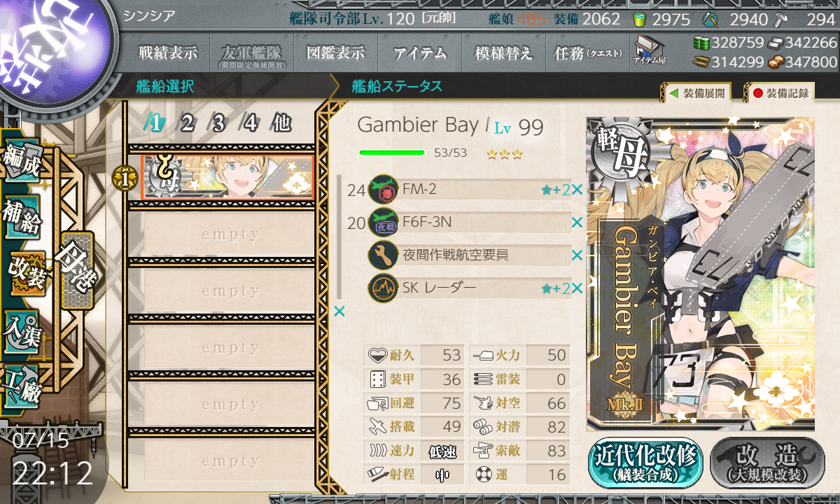Remove all equipment with lower-left X
The image size is (840, 504).
point(339,311)
